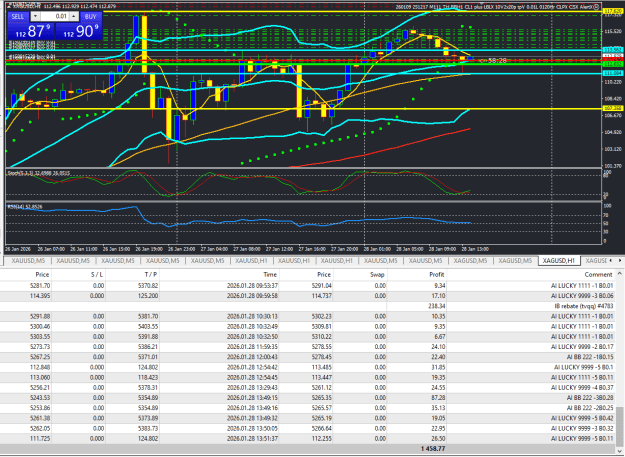Click the 238.34 rebate profit value

click(x=437, y=306)
